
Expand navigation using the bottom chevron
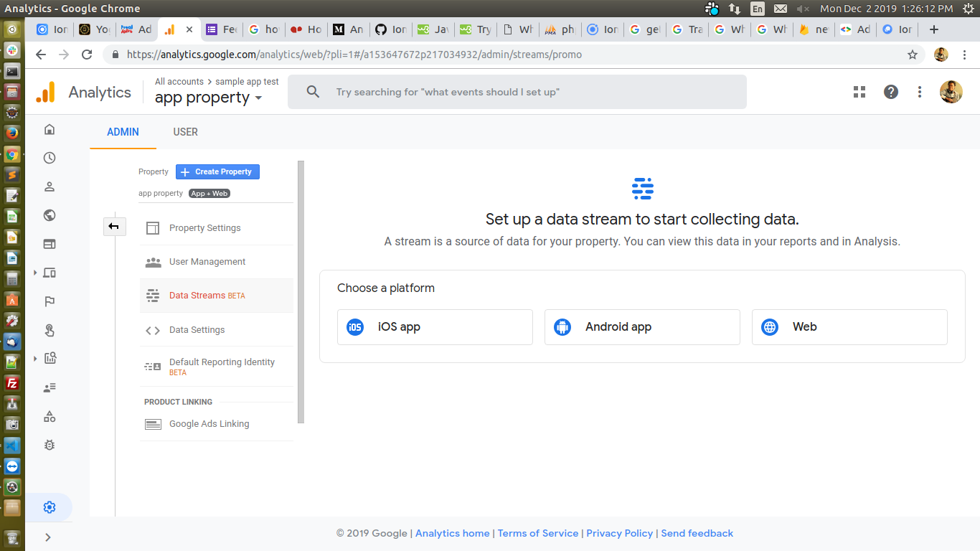(x=49, y=537)
